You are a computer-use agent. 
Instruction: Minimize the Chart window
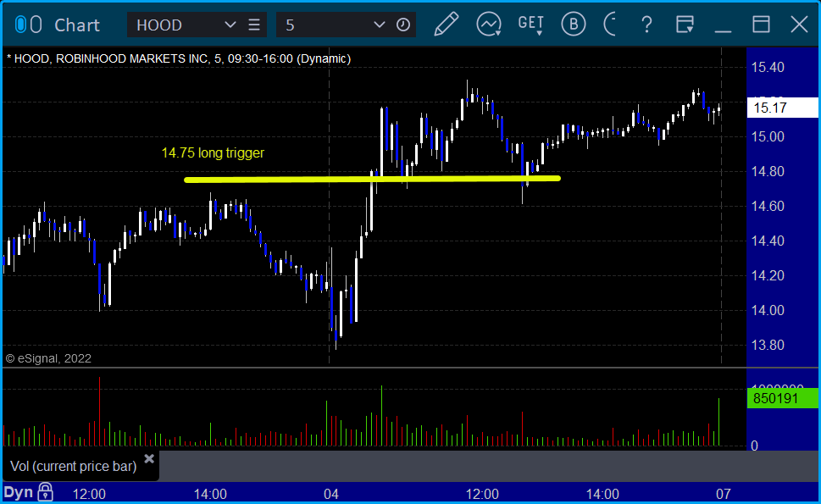pos(723,31)
